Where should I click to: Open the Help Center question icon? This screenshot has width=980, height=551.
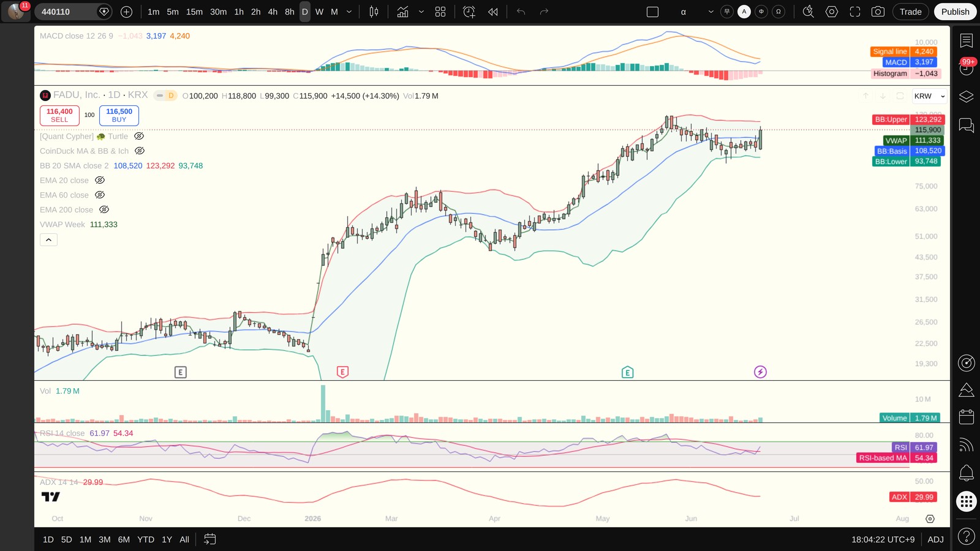point(967,537)
